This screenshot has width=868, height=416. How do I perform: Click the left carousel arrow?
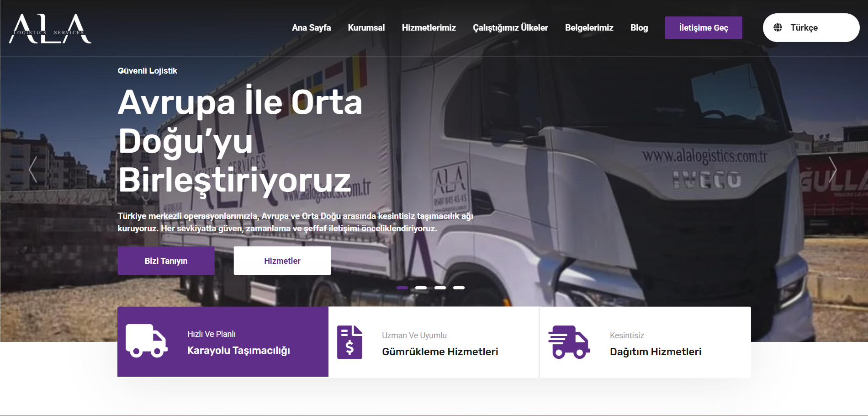pyautogui.click(x=32, y=170)
